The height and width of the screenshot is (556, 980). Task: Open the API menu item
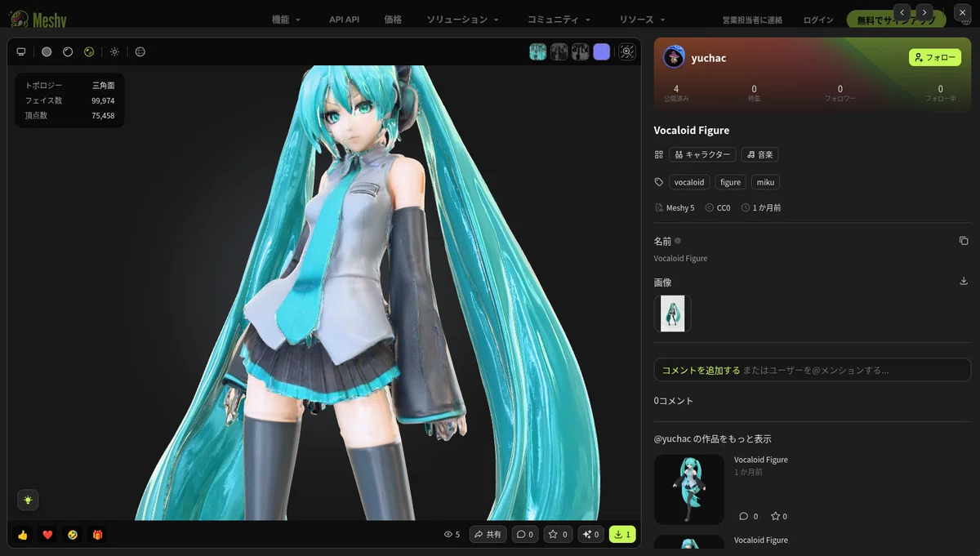[x=344, y=20]
